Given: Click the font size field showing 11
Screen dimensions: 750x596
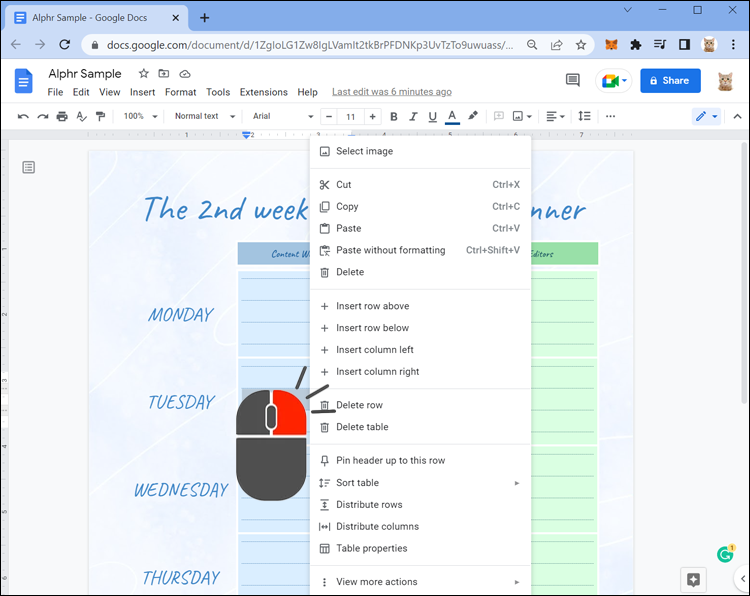Looking at the screenshot, I should pos(351,116).
